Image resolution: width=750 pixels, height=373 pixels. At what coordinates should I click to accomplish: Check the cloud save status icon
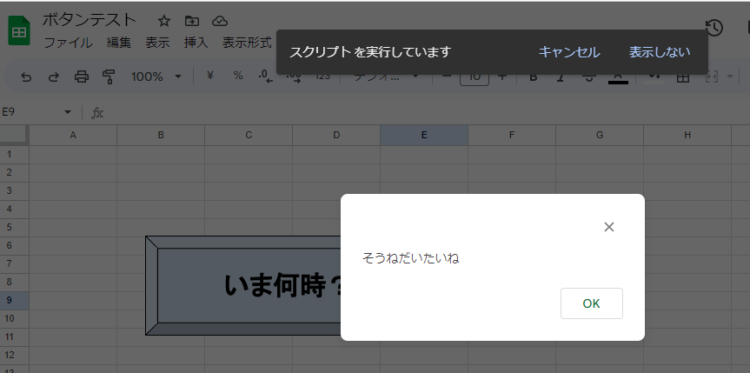[220, 21]
